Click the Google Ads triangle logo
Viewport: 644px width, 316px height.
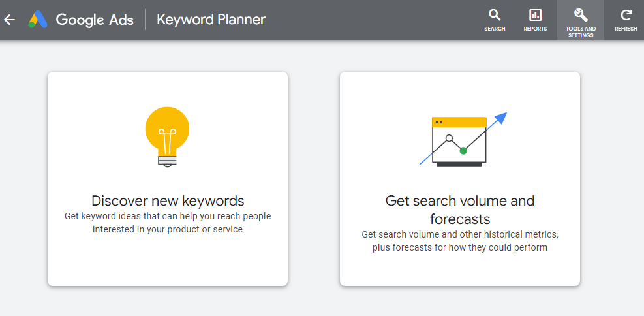[x=38, y=20]
